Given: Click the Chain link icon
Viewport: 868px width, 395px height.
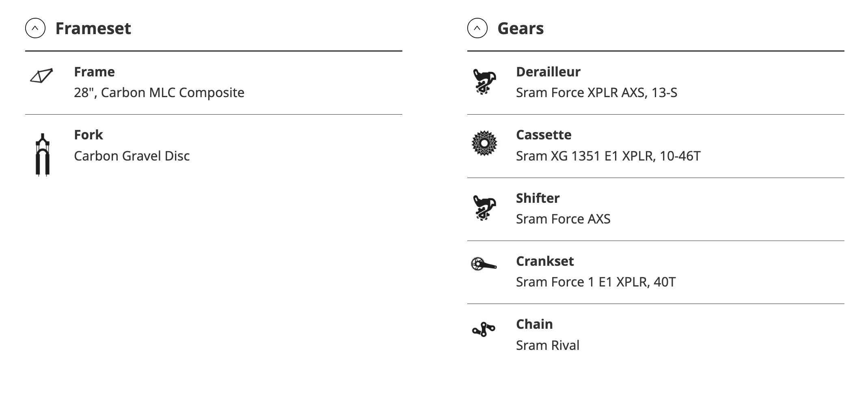Looking at the screenshot, I should click(x=484, y=329).
